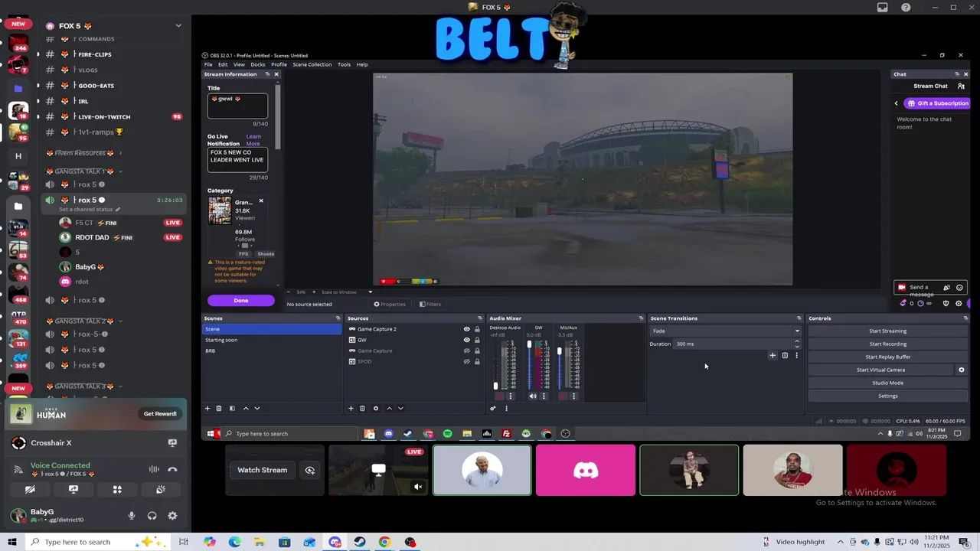980x551 pixels.
Task: Show the hidden Game Capture source
Action: coord(466,350)
